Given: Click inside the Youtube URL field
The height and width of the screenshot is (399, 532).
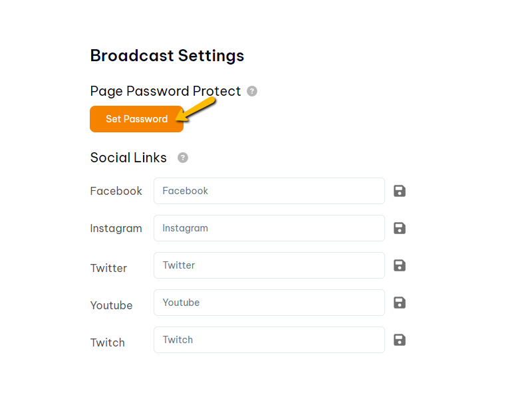Looking at the screenshot, I should (269, 303).
